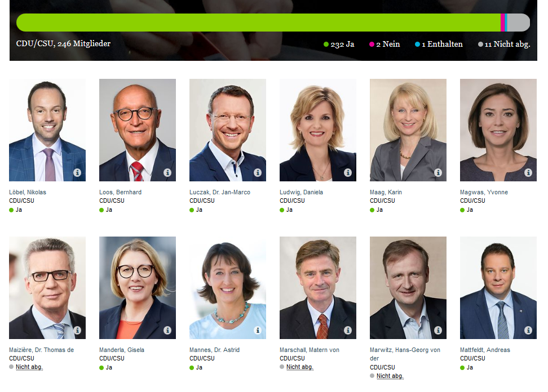Image resolution: width=548 pixels, height=392 pixels.
Task: Show info for Dr. Astrid Mannes
Action: pyautogui.click(x=258, y=330)
